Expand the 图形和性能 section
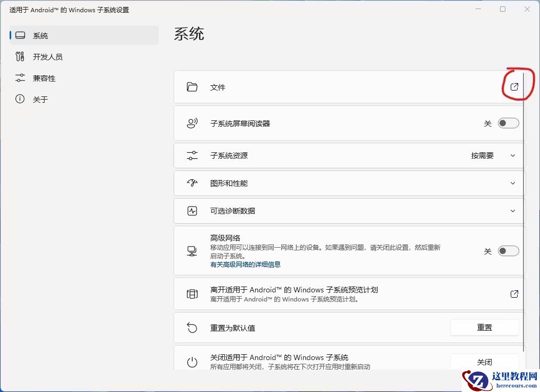The height and width of the screenshot is (392, 540). pos(512,183)
